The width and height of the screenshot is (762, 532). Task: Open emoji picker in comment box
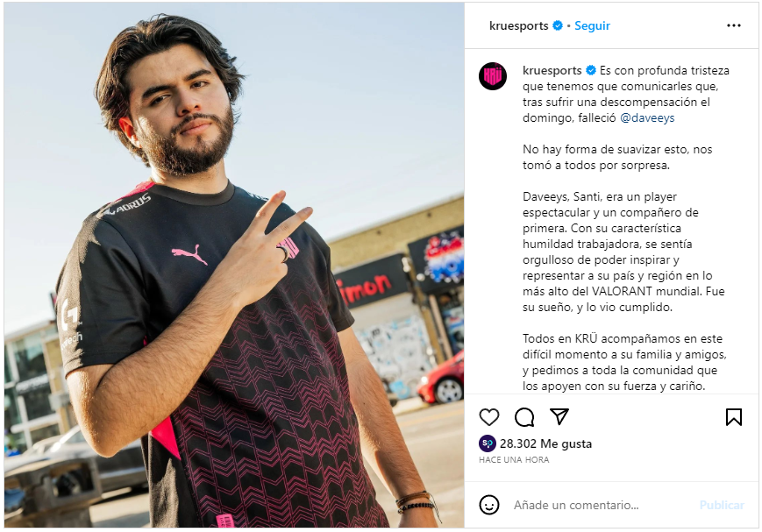click(489, 505)
